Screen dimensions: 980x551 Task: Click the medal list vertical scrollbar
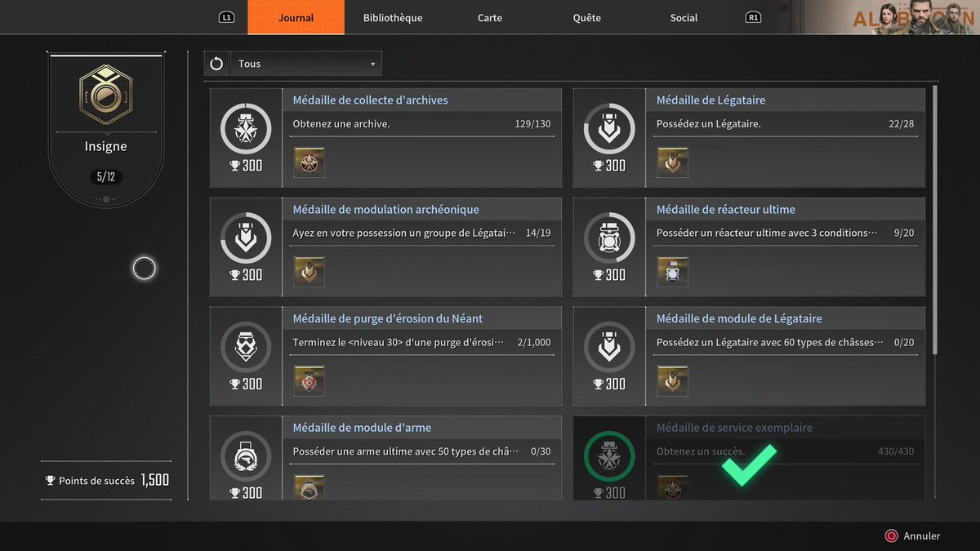coord(935,220)
